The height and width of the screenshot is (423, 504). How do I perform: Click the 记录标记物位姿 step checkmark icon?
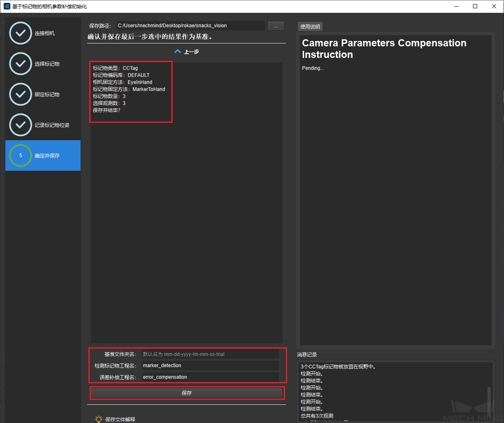(x=20, y=125)
